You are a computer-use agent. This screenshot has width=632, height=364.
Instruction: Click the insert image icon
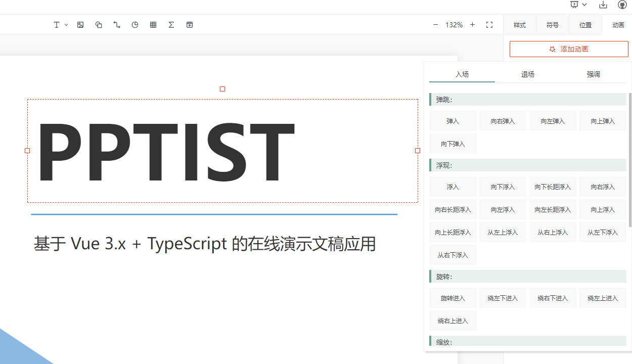point(80,25)
